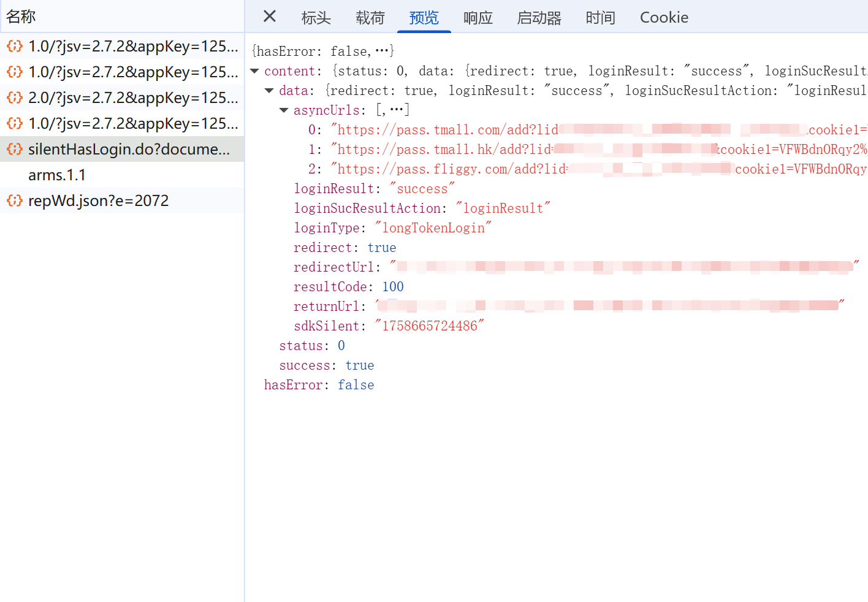This screenshot has height=602, width=868.
Task: Switch to the 标头 tab
Action: tap(316, 18)
